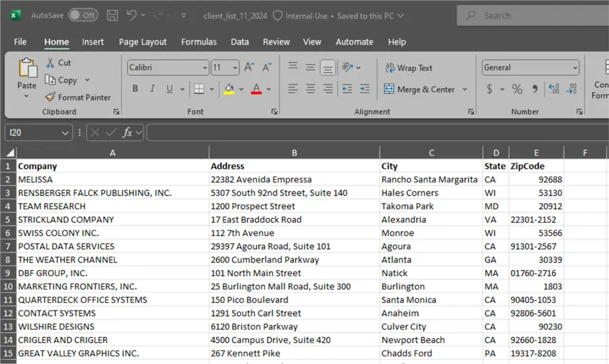This screenshot has width=609, height=364.
Task: Open the Borders dropdown arrow
Action: (x=212, y=89)
